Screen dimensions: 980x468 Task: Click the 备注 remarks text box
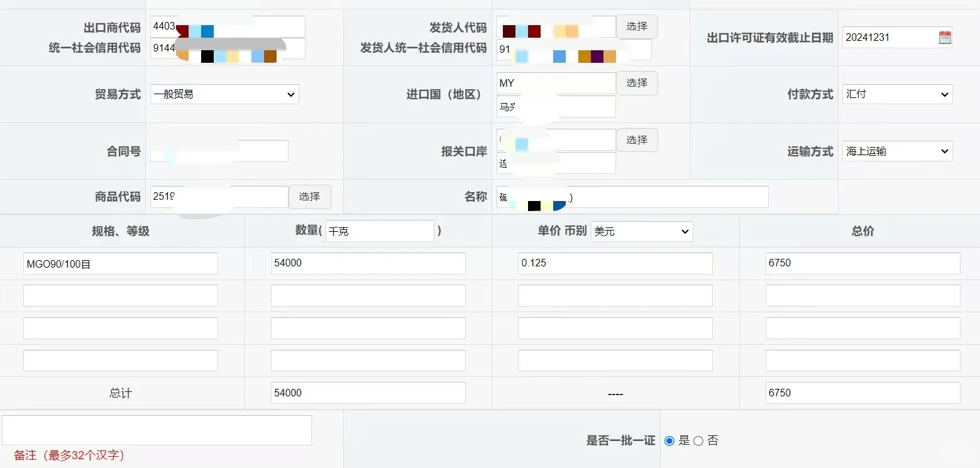[157, 430]
